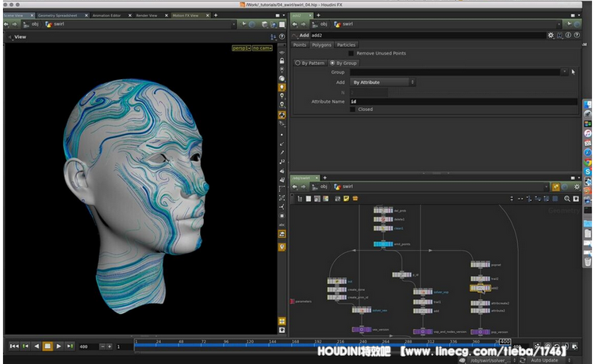
Task: Select the attribcreate2 node
Action: [480, 303]
